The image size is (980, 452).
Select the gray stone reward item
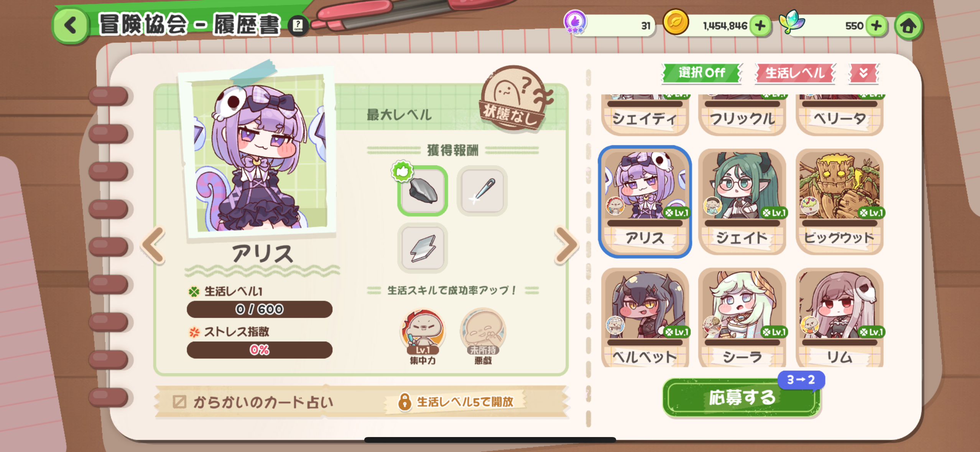point(423,191)
